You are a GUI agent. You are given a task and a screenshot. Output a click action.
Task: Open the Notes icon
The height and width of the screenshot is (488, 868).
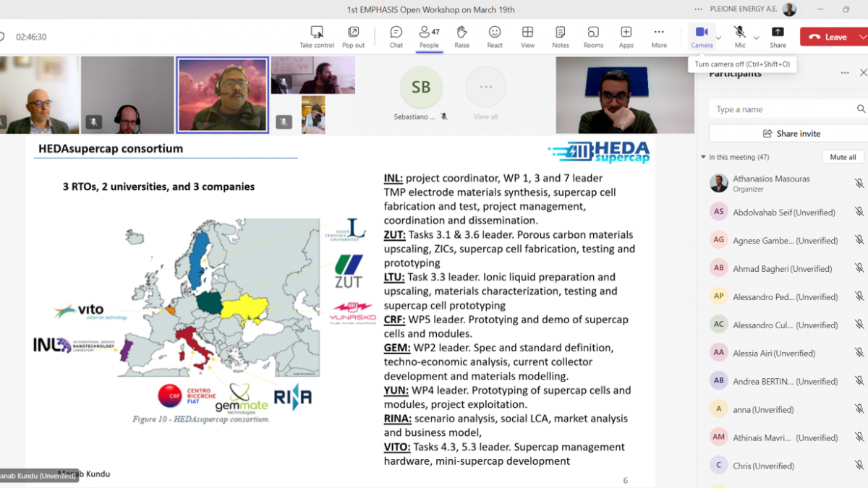[x=560, y=36]
